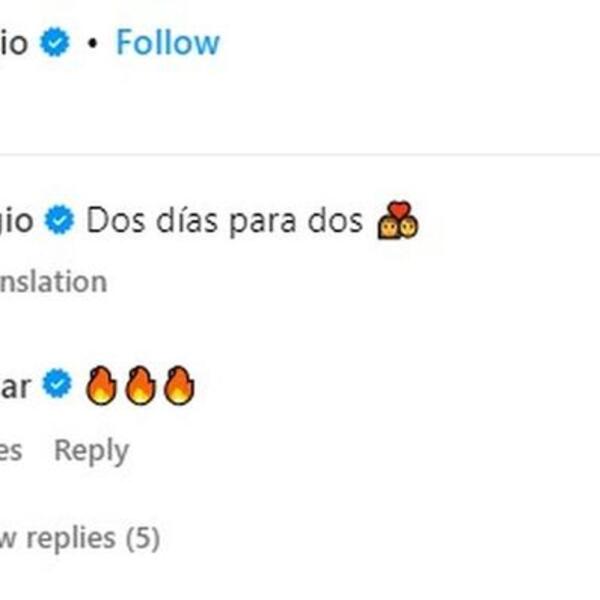This screenshot has height=600, width=600.
Task: Click the first fire emoji in the comment
Action: point(101,386)
